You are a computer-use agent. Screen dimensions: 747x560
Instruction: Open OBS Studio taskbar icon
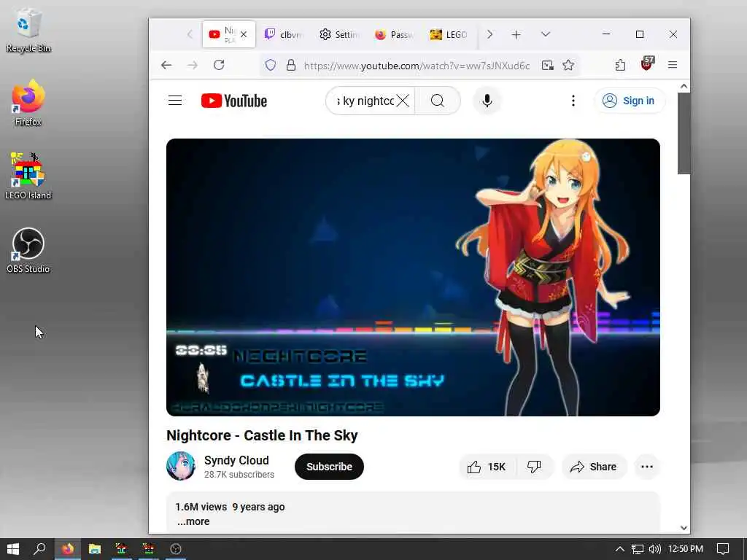click(x=176, y=549)
